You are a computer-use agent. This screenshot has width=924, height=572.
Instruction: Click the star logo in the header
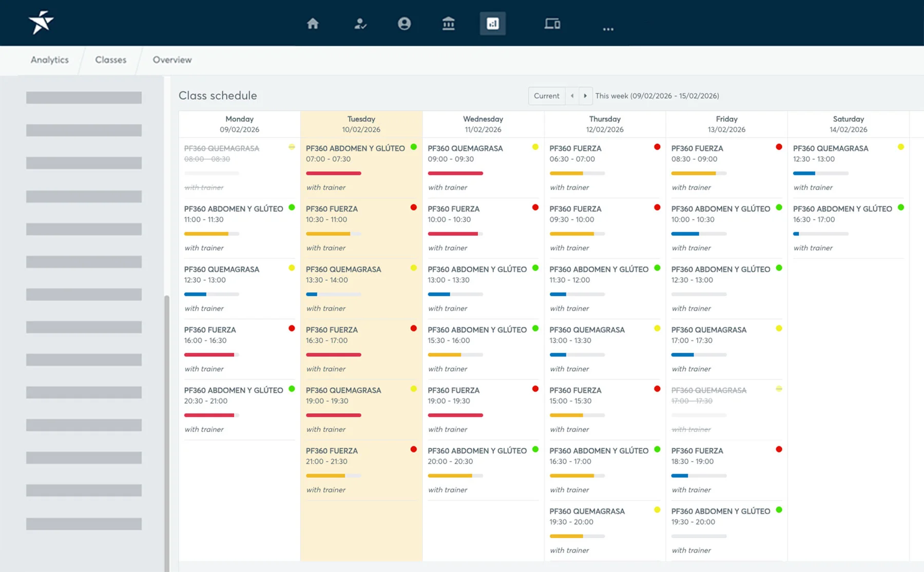[41, 23]
